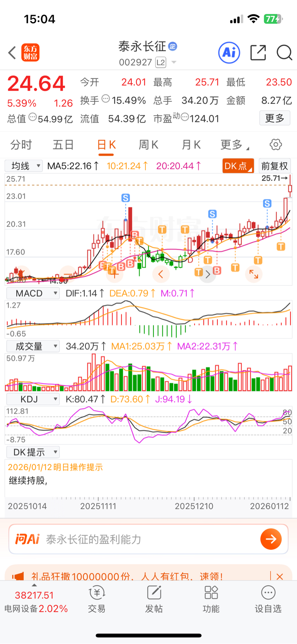Close the promotional banner
The width and height of the screenshot is (297, 644).
(x=280, y=576)
